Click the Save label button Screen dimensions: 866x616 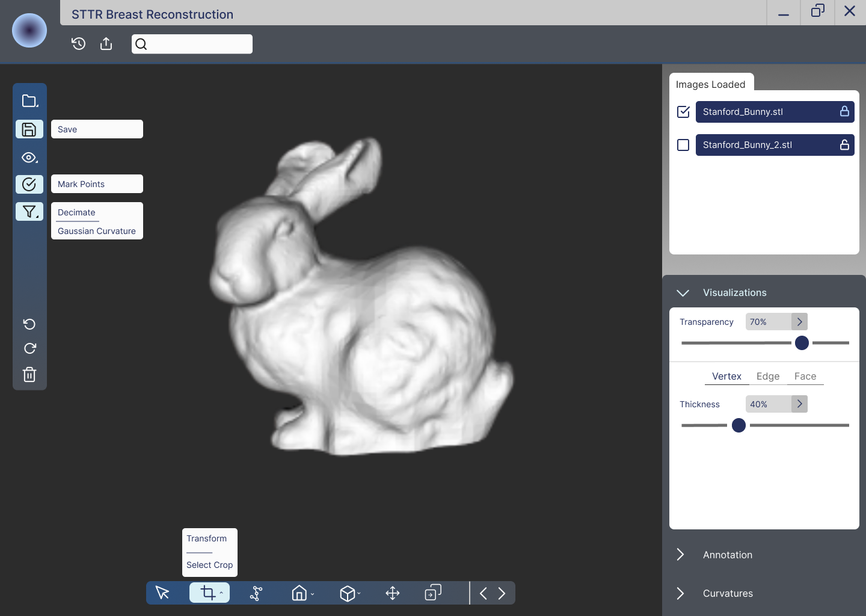point(97,129)
